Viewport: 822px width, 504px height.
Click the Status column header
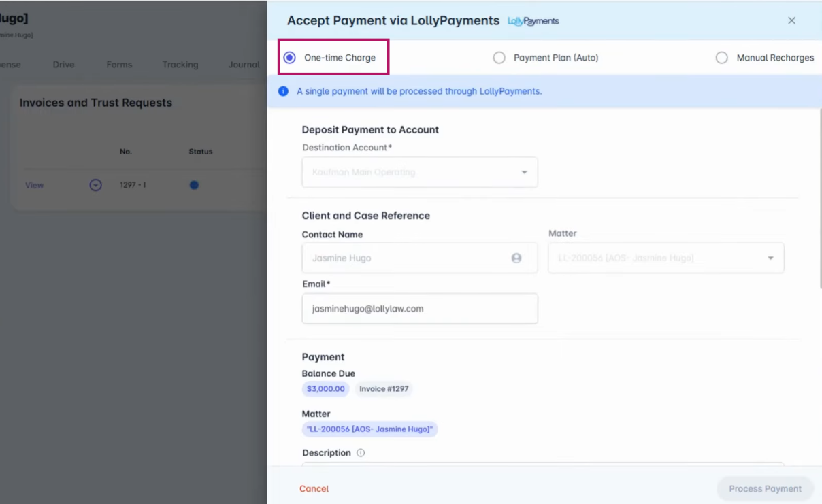point(201,152)
